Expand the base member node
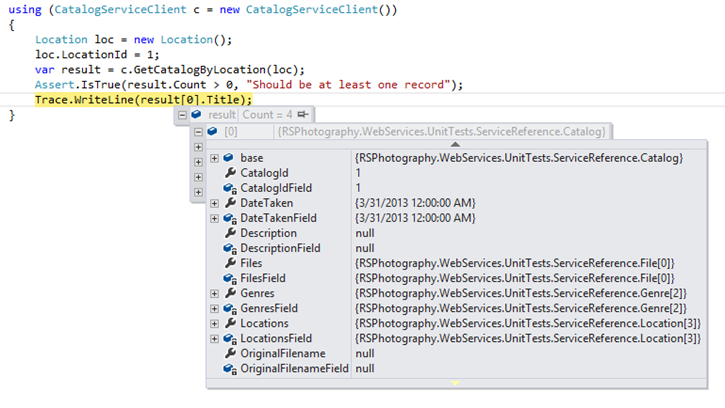Viewport: 725px width, 408px height. 214,158
